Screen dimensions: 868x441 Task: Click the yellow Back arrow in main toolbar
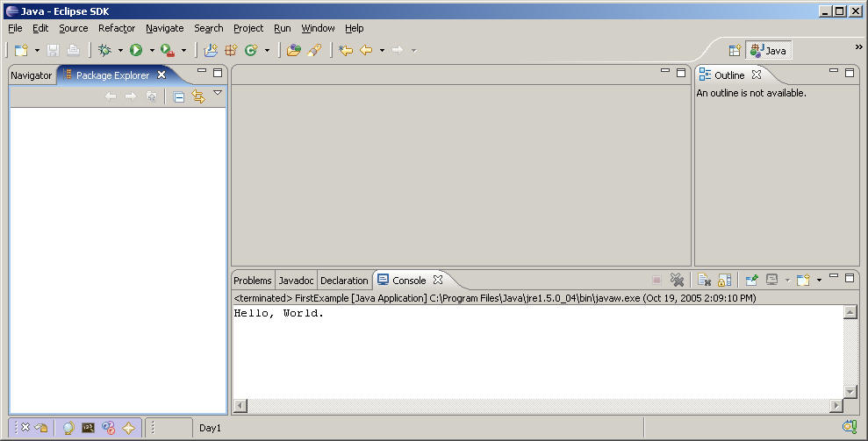(366, 50)
